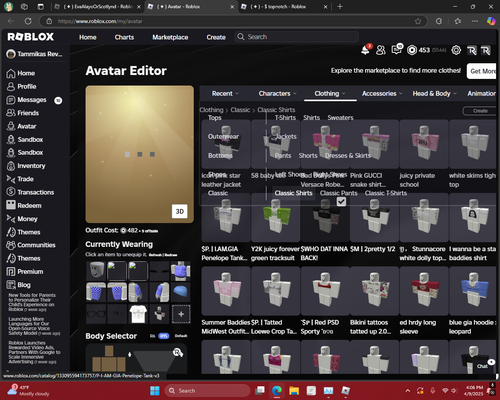Click the browser address bar
This screenshot has height=400, width=500.
(233, 21)
